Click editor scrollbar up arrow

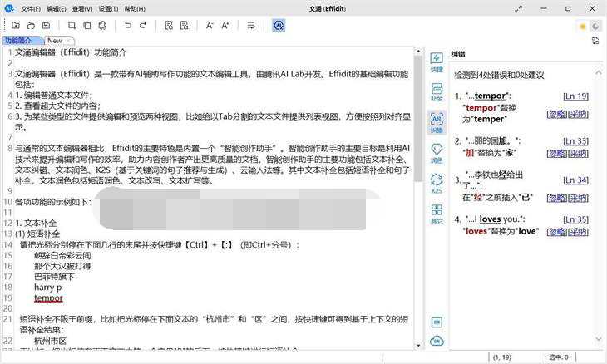click(x=418, y=51)
